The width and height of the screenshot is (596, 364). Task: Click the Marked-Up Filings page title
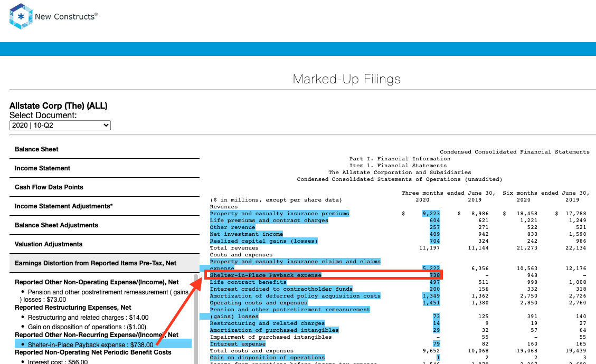coord(347,79)
